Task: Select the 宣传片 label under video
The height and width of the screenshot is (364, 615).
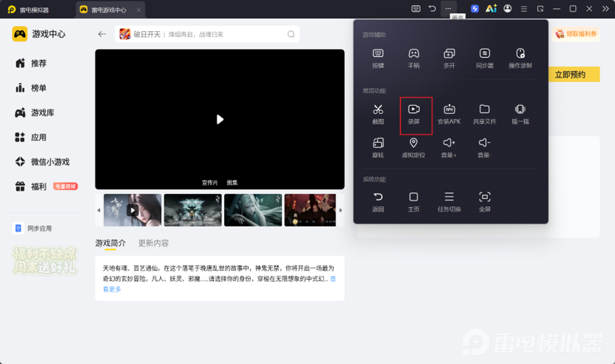Action: click(x=210, y=183)
